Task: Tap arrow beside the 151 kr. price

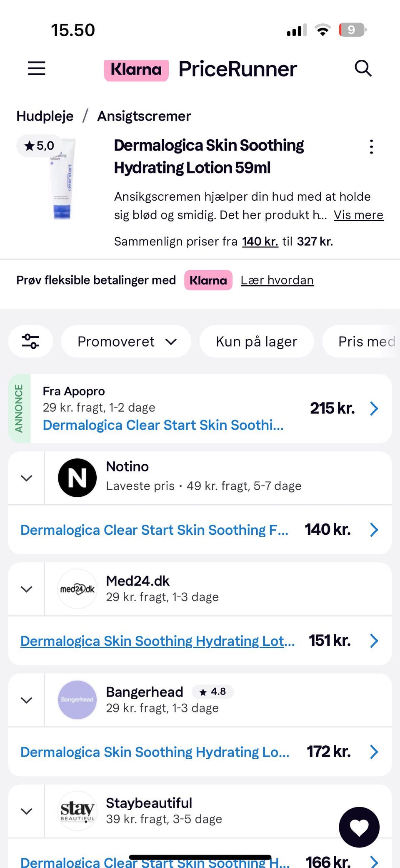Action: [374, 641]
